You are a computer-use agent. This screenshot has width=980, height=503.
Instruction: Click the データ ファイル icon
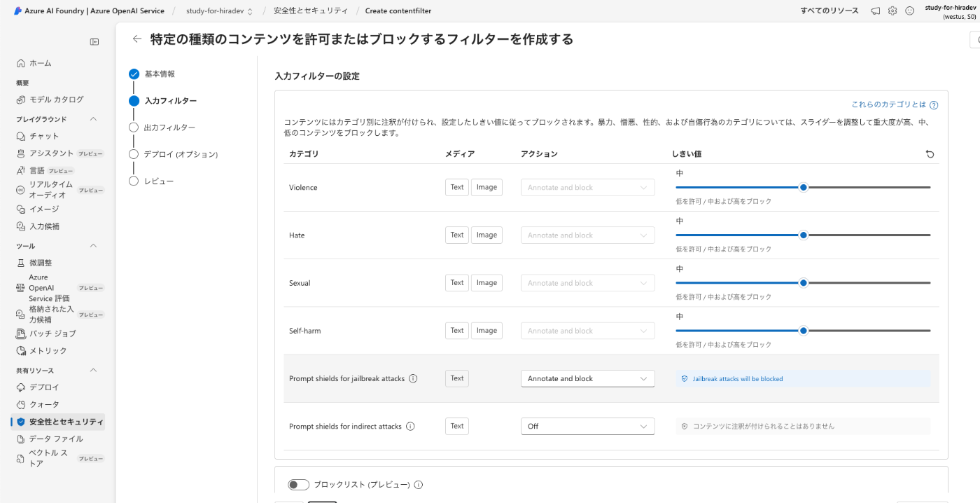click(x=20, y=439)
